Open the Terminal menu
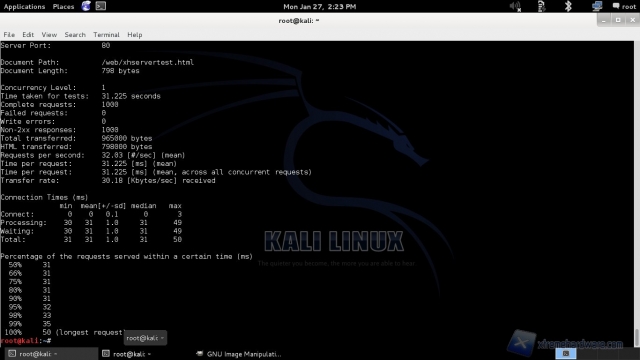 point(106,35)
